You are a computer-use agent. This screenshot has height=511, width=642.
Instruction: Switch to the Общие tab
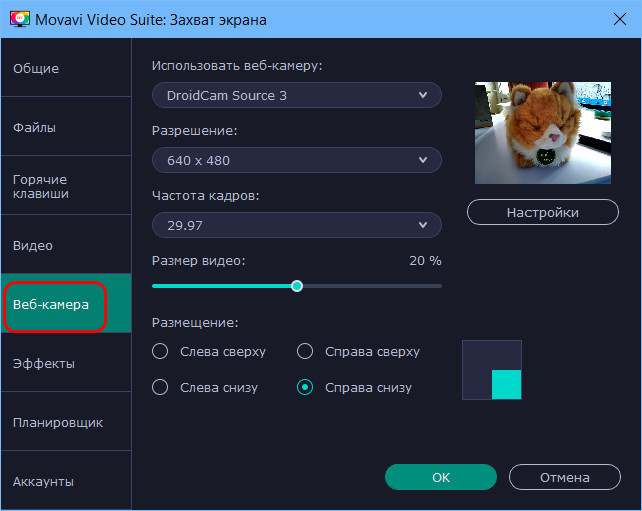point(66,68)
